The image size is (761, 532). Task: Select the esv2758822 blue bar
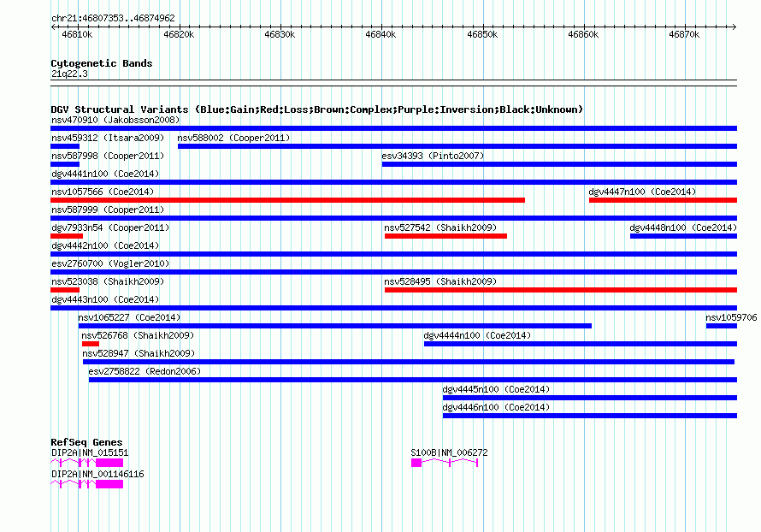click(413, 380)
